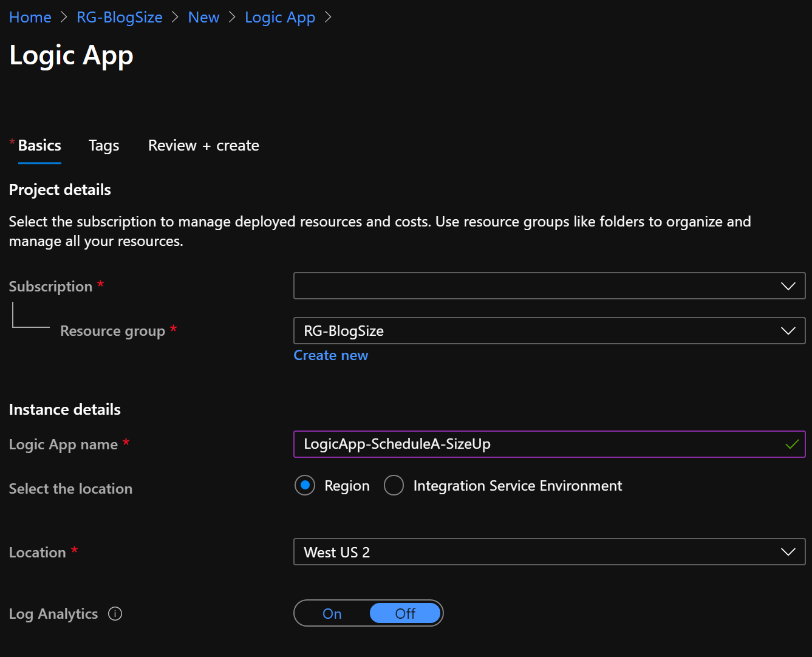
Task: Click the green validation checkmark in name field
Action: click(791, 444)
